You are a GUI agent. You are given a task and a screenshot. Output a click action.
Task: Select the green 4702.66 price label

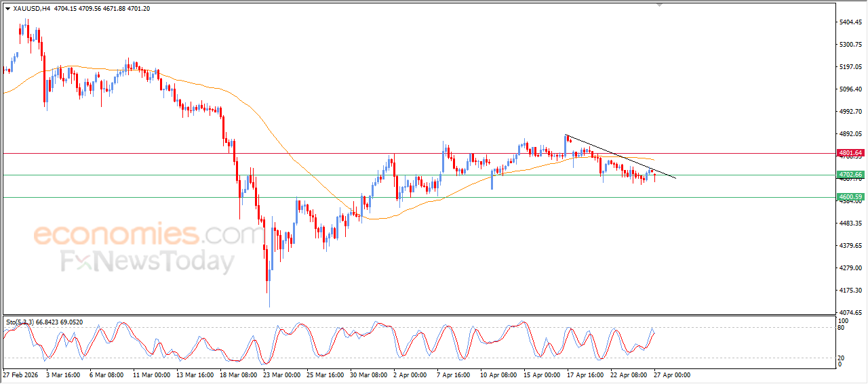pyautogui.click(x=850, y=175)
